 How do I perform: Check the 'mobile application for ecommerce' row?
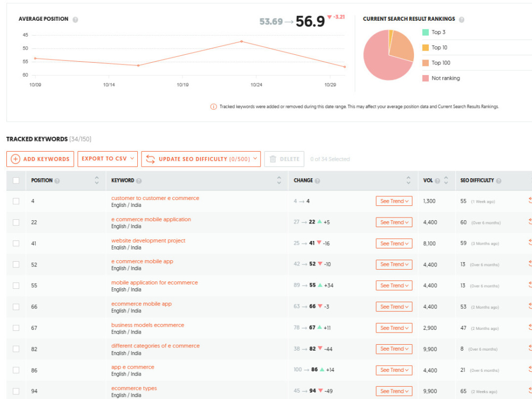[x=16, y=286]
